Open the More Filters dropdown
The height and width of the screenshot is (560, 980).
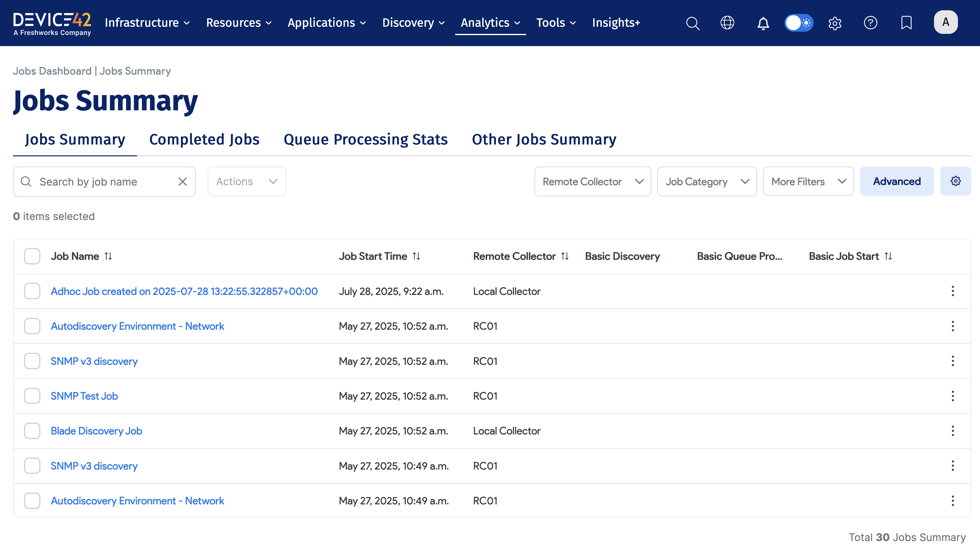(808, 181)
